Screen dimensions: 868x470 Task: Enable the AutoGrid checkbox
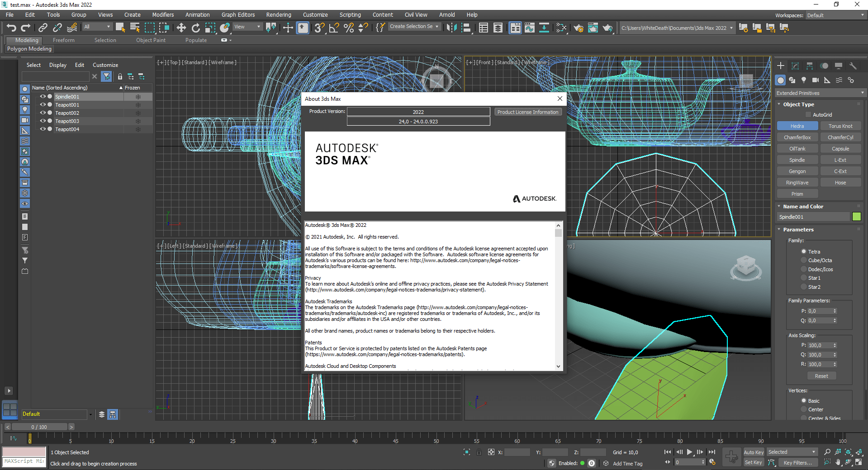click(x=808, y=115)
